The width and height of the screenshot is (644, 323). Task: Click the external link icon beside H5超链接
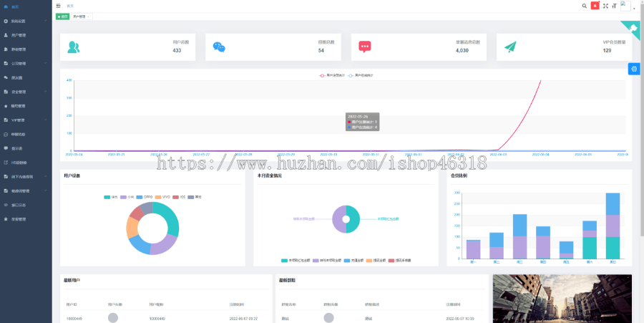pos(6,163)
